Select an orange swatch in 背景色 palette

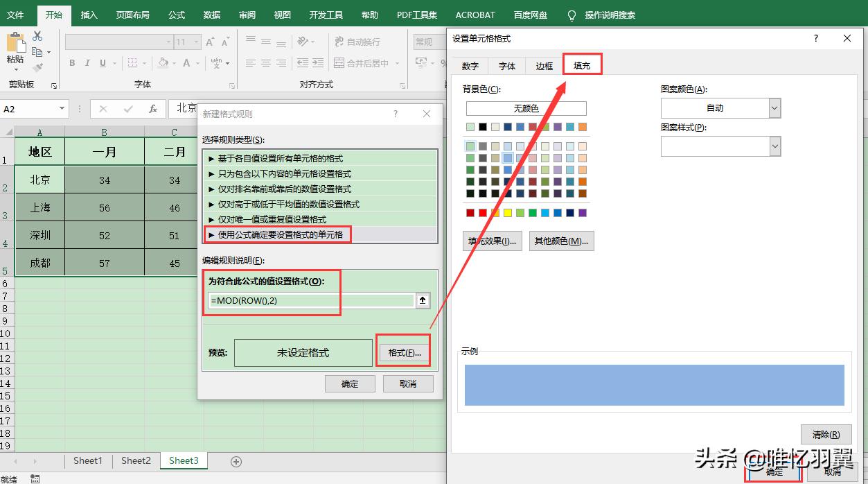point(582,126)
